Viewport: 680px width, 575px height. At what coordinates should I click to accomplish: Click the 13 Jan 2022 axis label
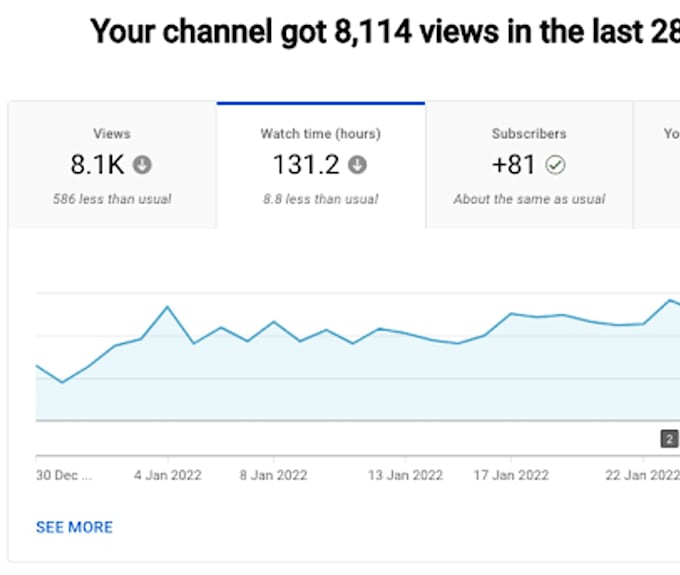pos(405,475)
